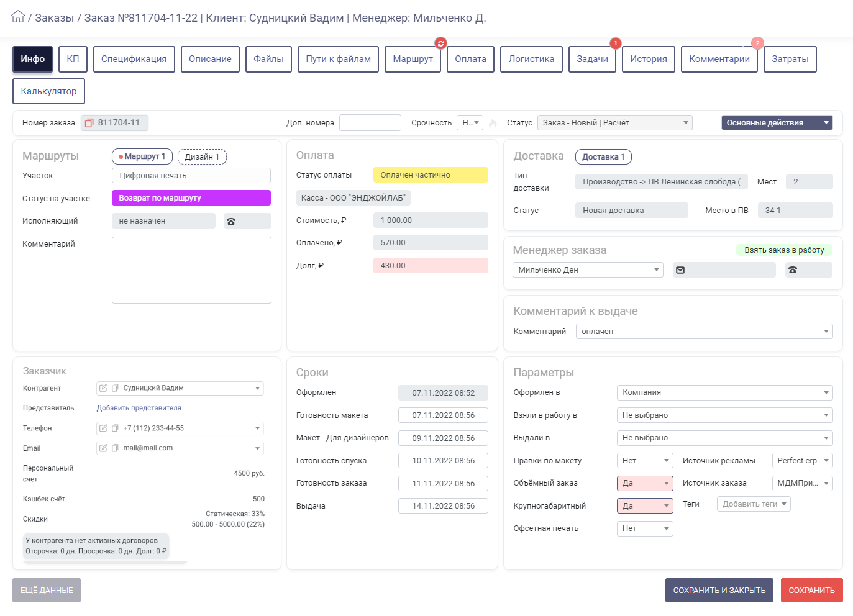Open Калькулятор tab
The image size is (853, 616).
coord(48,91)
